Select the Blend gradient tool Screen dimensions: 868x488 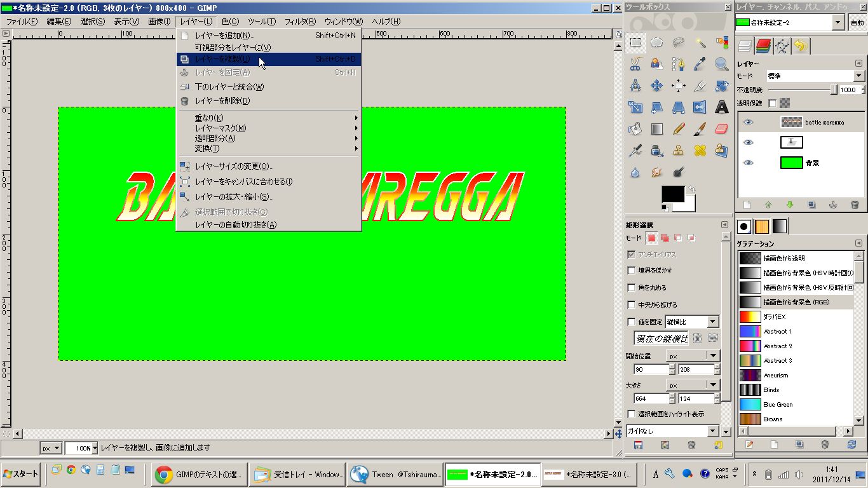click(656, 129)
